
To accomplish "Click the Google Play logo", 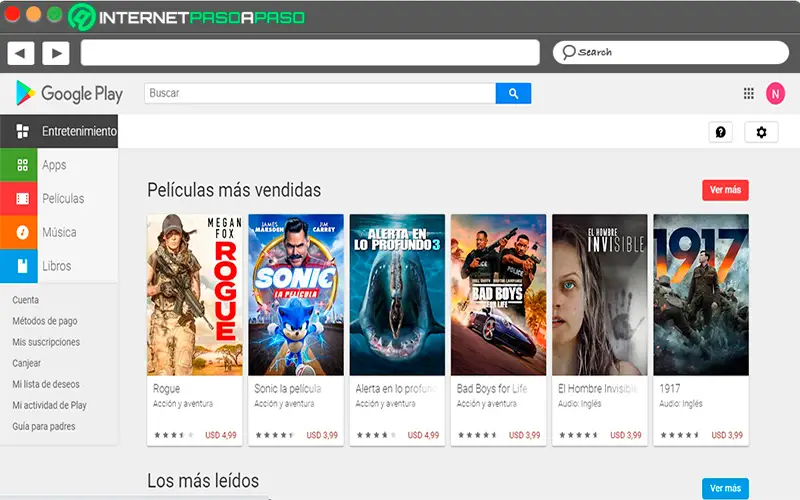I will pyautogui.click(x=69, y=93).
